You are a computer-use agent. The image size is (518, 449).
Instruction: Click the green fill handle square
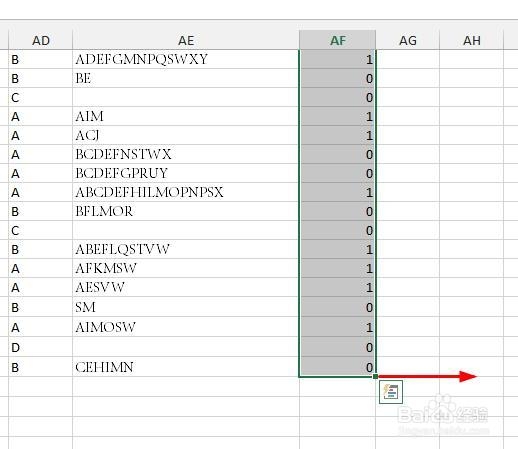point(375,377)
